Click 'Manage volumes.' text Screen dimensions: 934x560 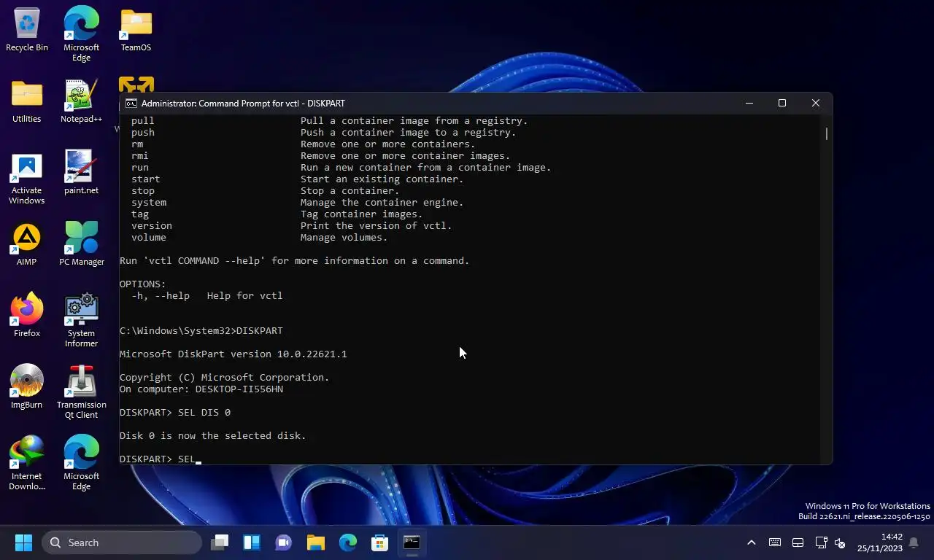point(344,238)
